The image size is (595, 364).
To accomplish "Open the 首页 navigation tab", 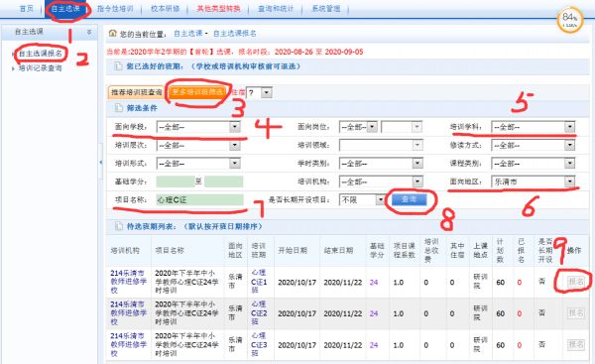I will (x=26, y=8).
